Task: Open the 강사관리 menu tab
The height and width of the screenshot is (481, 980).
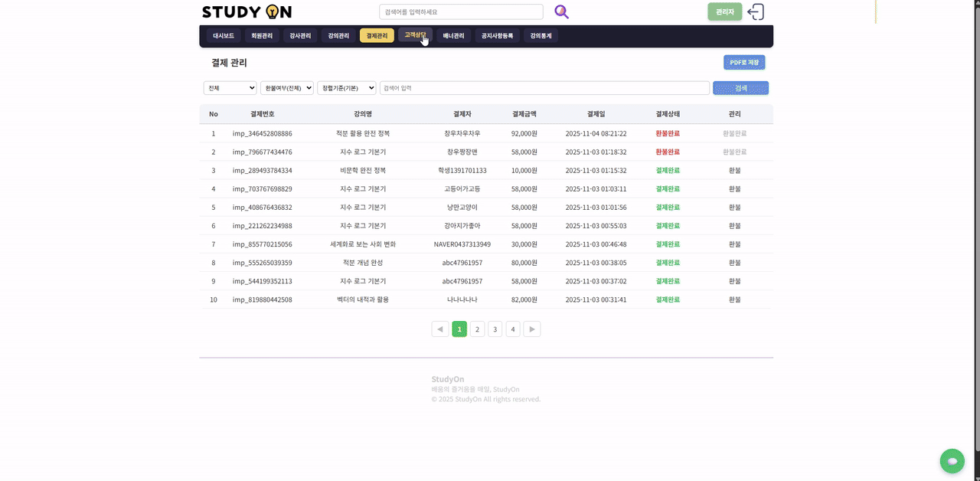Action: [300, 36]
